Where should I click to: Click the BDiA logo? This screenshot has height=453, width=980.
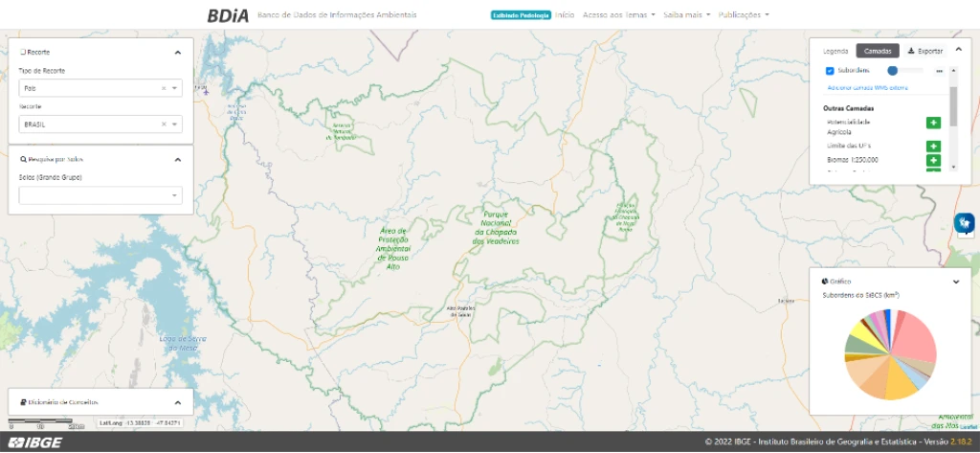tap(228, 15)
